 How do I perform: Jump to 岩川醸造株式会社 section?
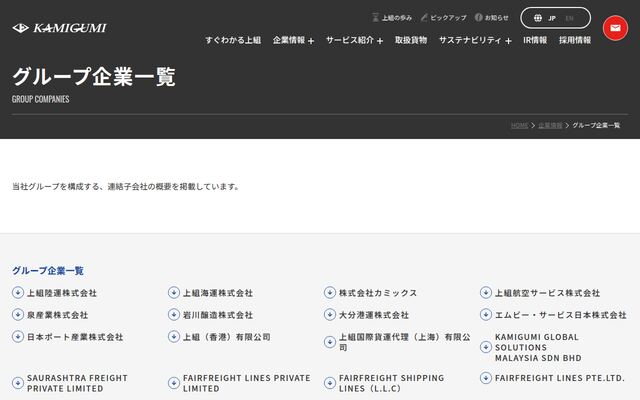pyautogui.click(x=218, y=315)
